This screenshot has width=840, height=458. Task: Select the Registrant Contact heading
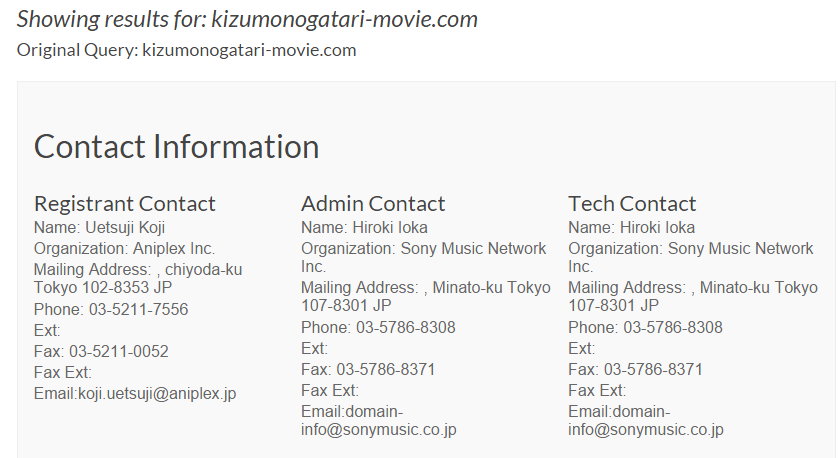point(124,204)
